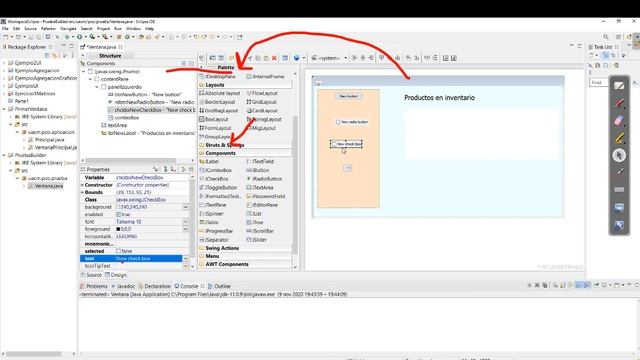Select the eraser tool in annotation toolbar
Viewport: 640px width, 360px height.
tap(619, 120)
